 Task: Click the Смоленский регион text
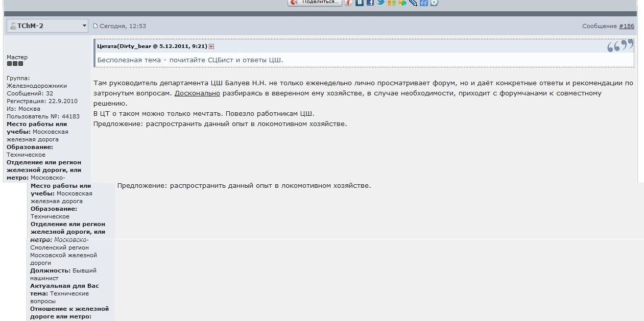click(59, 248)
